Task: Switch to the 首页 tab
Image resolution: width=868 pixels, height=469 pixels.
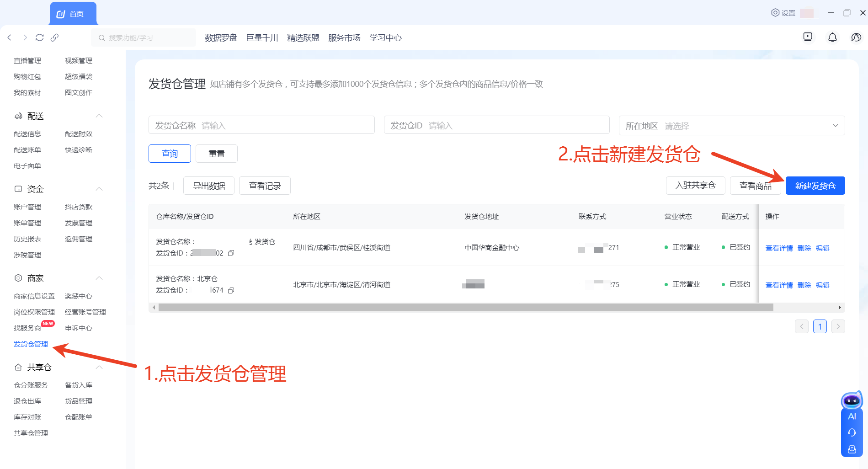Action: [73, 14]
